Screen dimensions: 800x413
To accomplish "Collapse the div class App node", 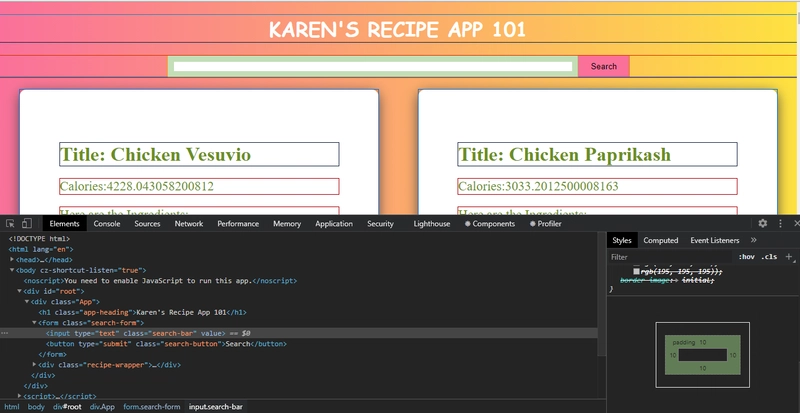I will [27, 302].
